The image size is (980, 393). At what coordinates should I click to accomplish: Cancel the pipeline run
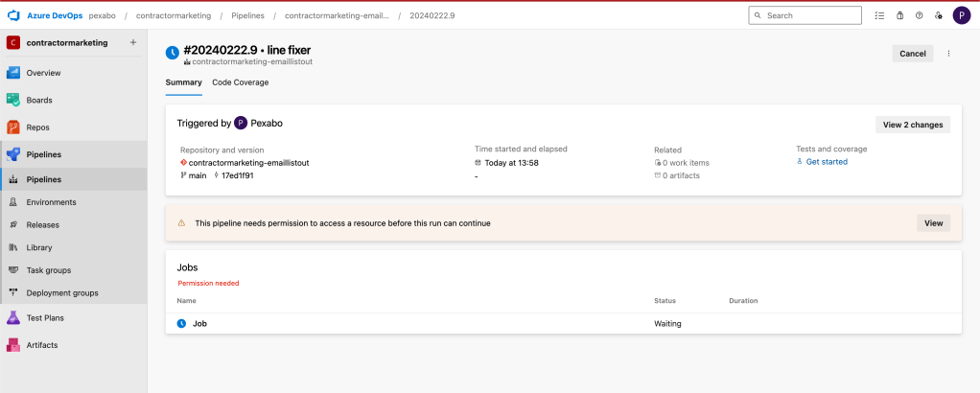(913, 54)
